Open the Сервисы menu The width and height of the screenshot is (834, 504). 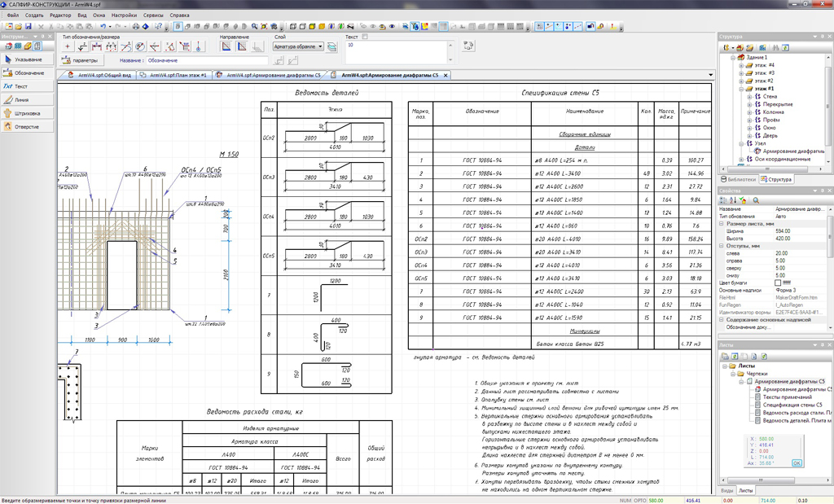click(152, 15)
